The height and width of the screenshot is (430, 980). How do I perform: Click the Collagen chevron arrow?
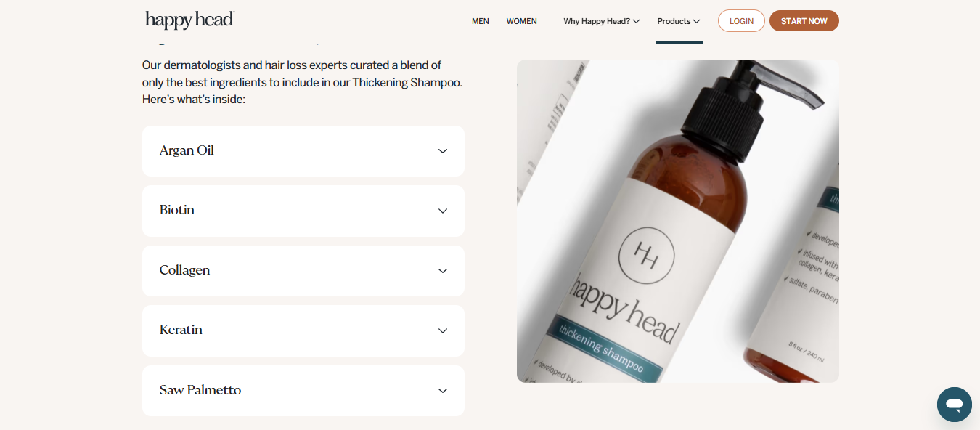[x=443, y=271]
